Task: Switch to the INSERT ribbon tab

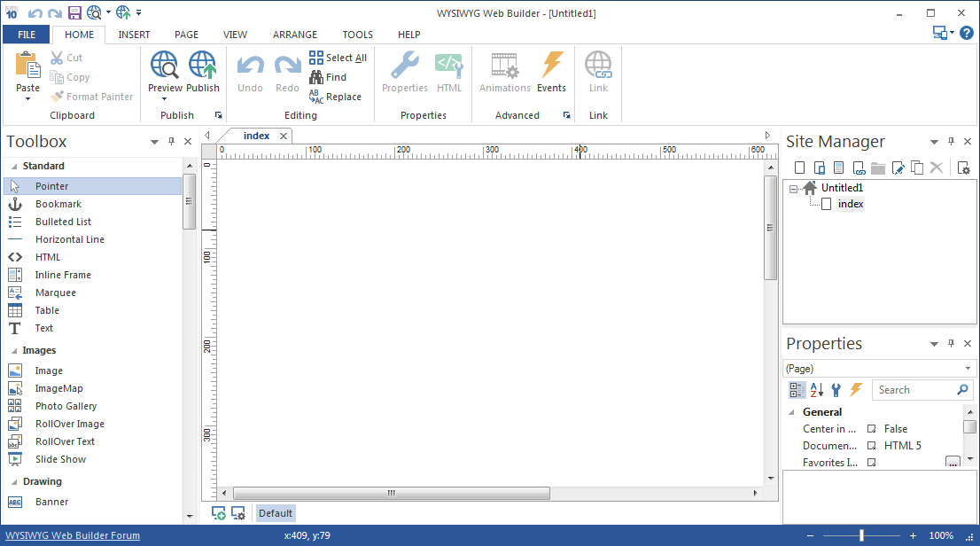Action: pos(134,35)
